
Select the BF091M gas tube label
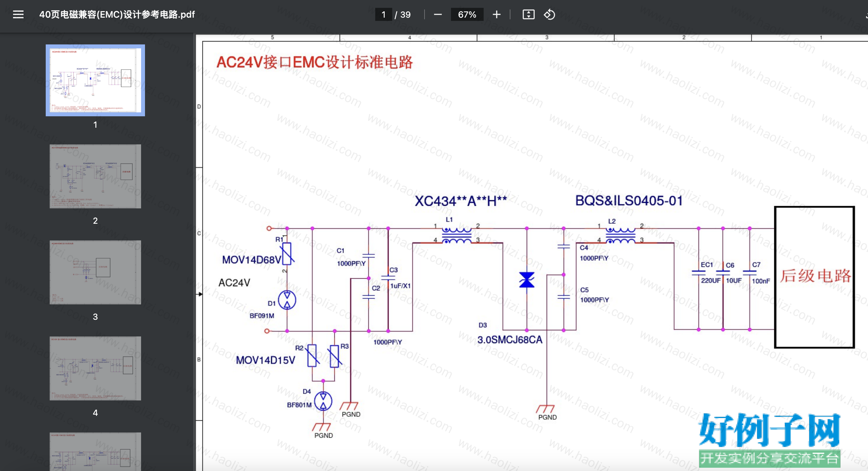(262, 316)
